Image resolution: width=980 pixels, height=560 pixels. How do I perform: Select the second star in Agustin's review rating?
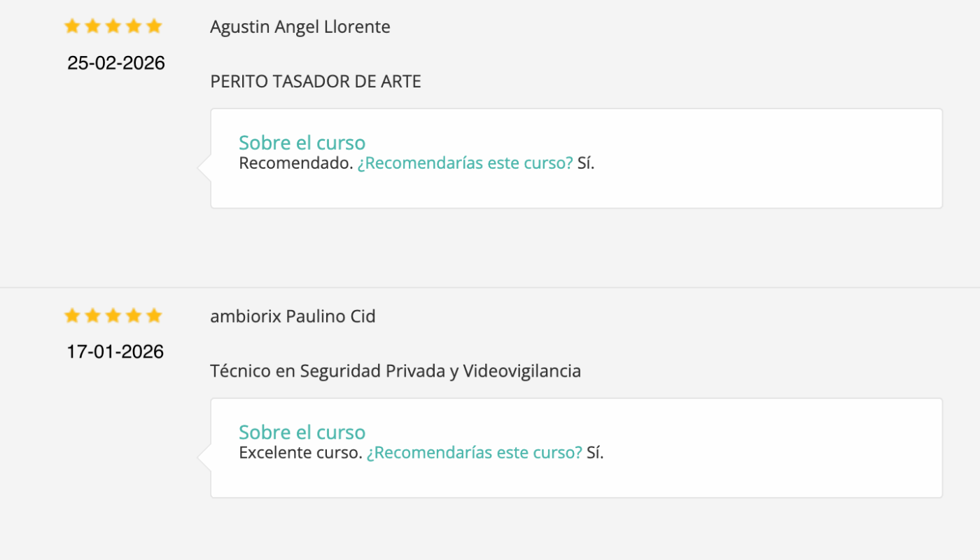92,25
